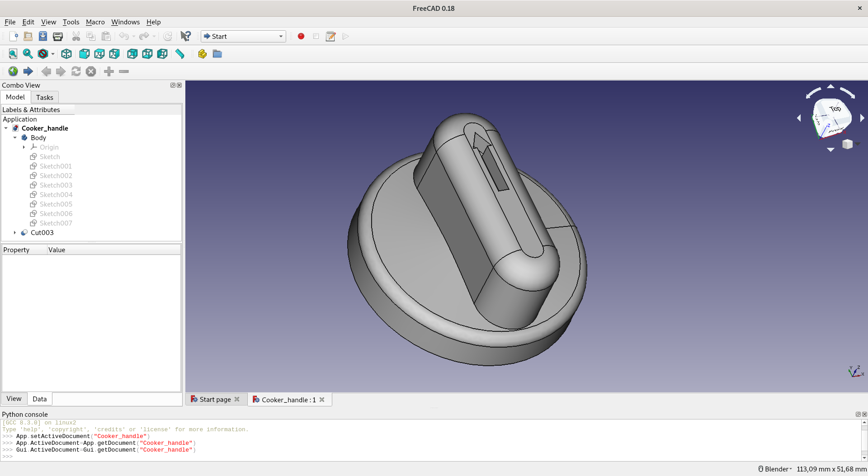Click Fit Selection zoom icon
The image size is (868, 476).
28,54
